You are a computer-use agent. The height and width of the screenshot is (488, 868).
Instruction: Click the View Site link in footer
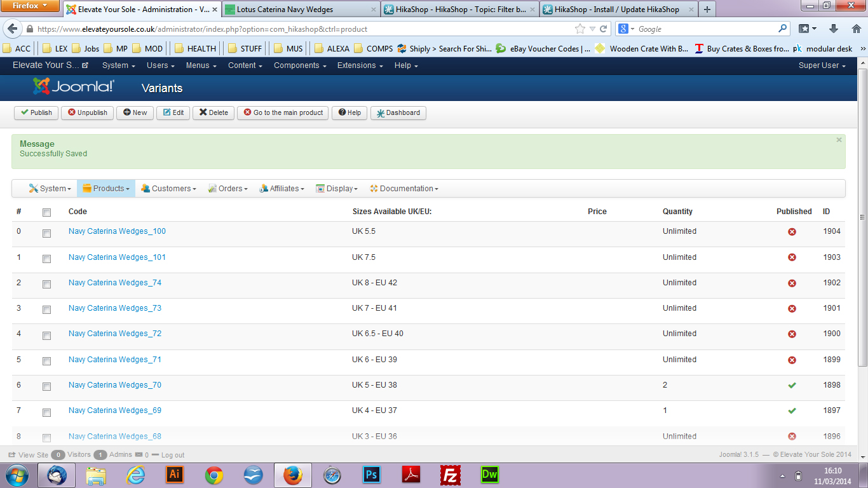pos(28,455)
